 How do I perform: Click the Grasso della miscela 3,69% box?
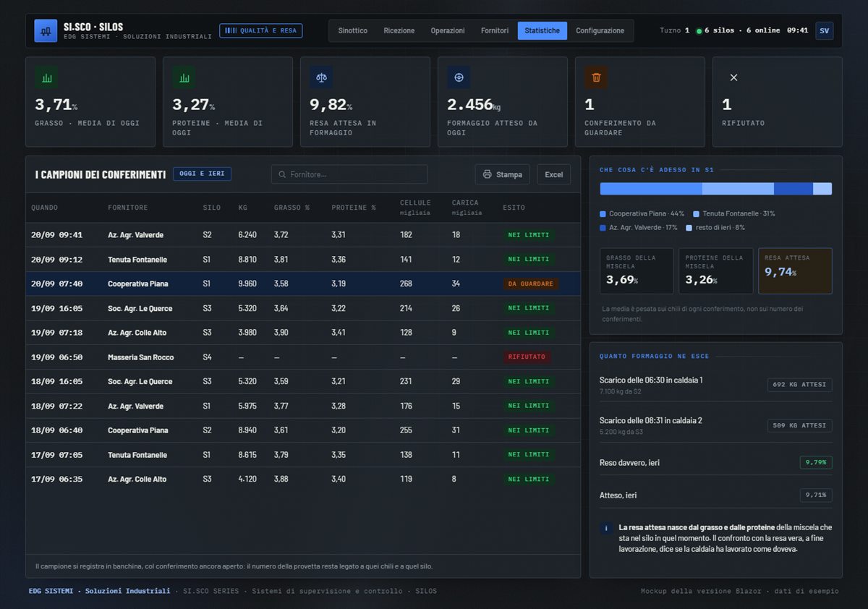pyautogui.click(x=637, y=271)
